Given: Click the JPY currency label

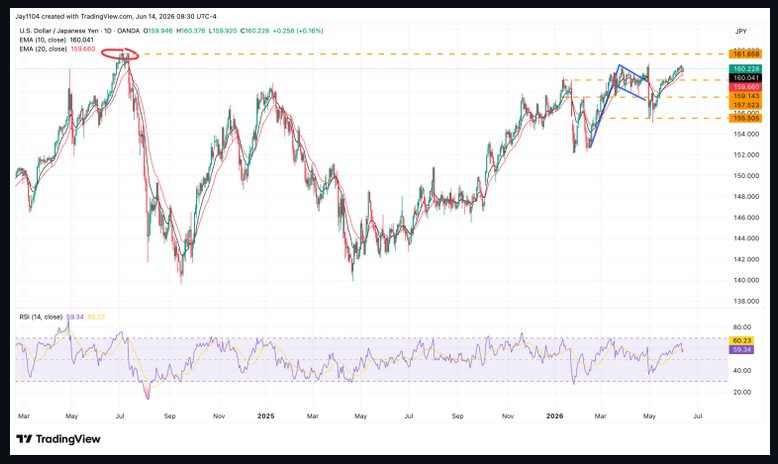Looking at the screenshot, I should [x=741, y=31].
